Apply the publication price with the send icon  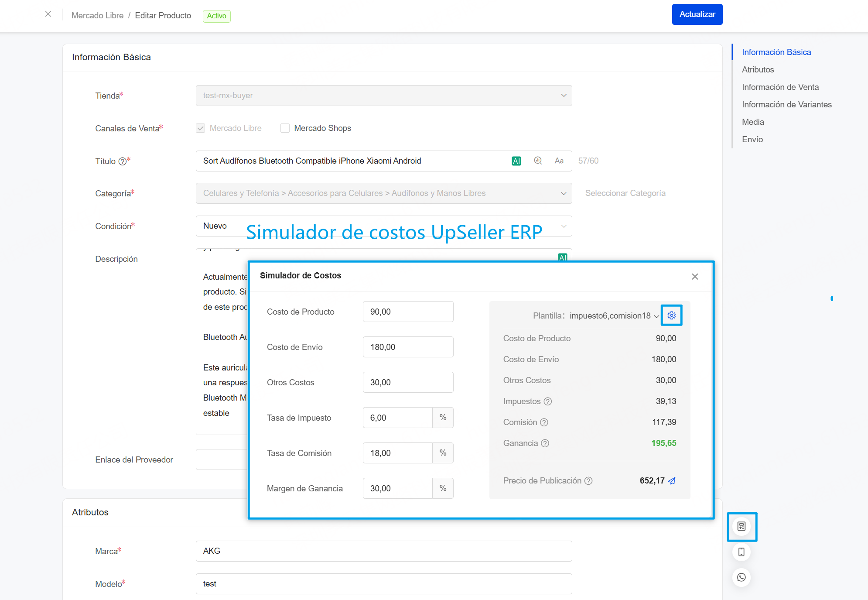[x=671, y=480]
